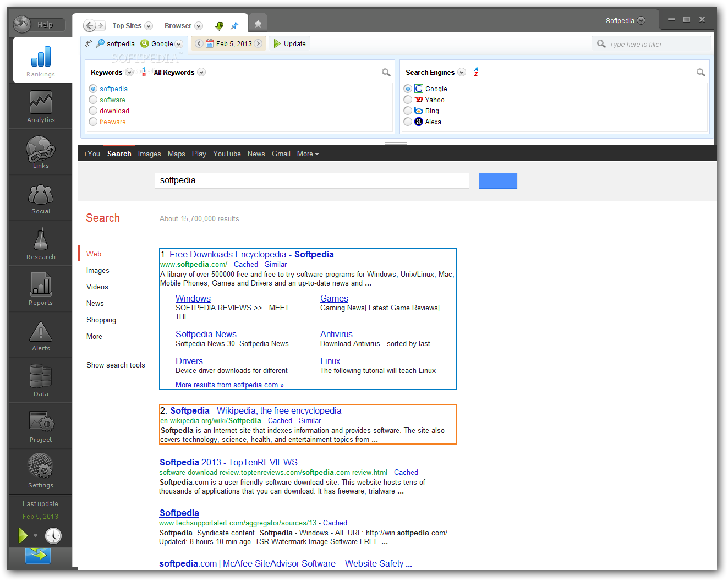Select Shopping in left search filter

(x=101, y=320)
